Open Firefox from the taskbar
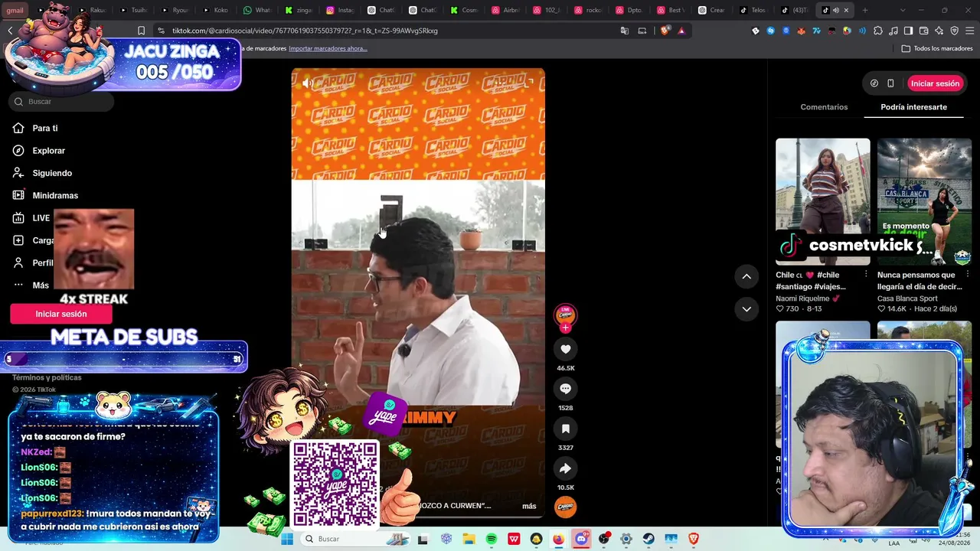 click(558, 539)
